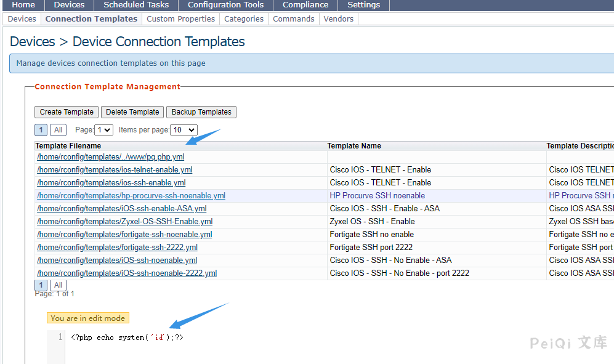
Task: Open the Configuration Tools menu
Action: pos(225,5)
